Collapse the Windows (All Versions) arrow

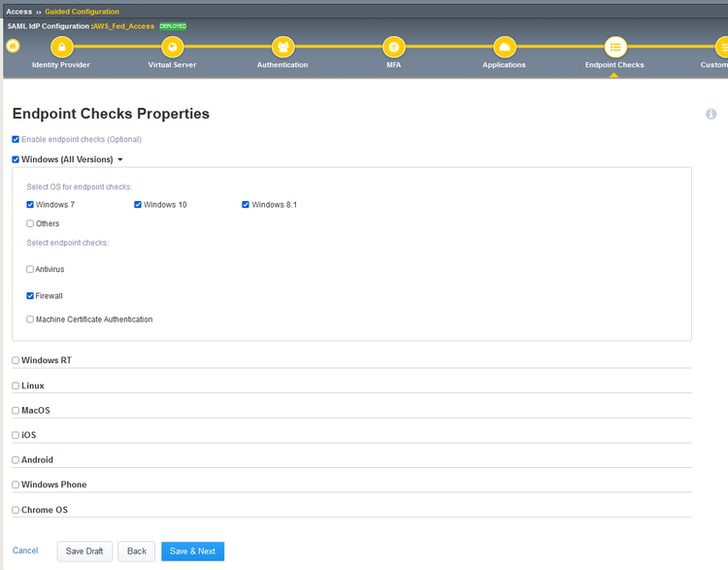coord(120,159)
